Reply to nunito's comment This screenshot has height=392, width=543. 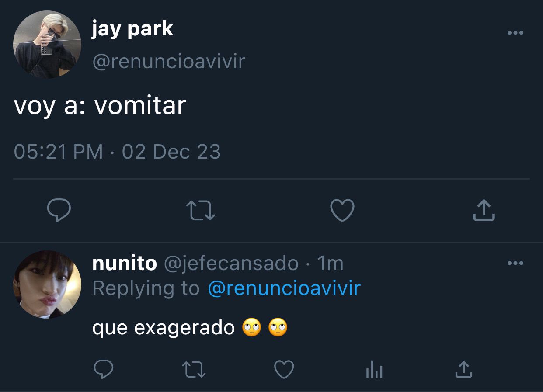point(104,370)
